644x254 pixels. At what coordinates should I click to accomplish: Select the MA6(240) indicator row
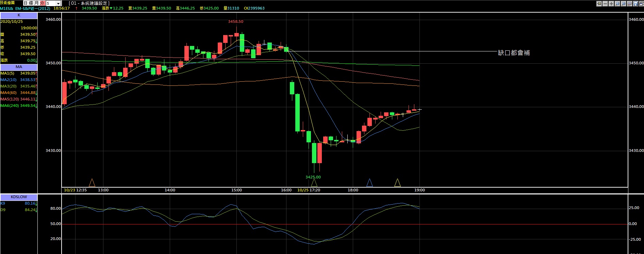(x=19, y=106)
